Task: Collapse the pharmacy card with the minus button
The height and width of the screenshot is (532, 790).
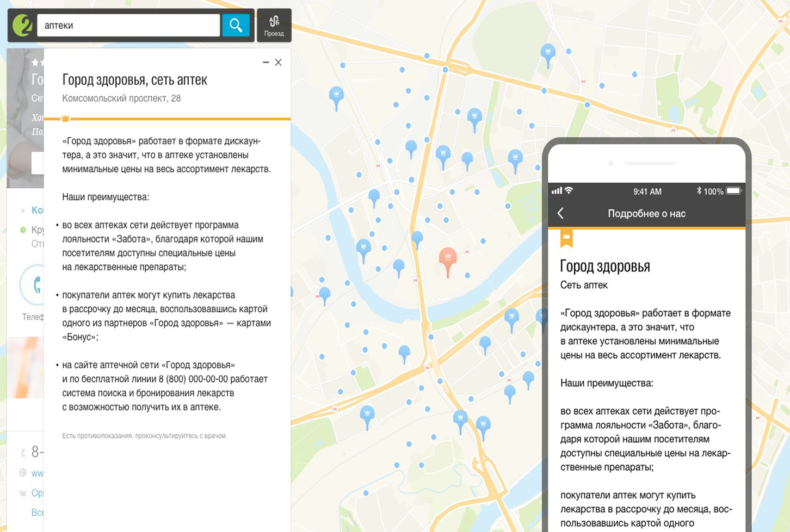Action: coord(266,63)
